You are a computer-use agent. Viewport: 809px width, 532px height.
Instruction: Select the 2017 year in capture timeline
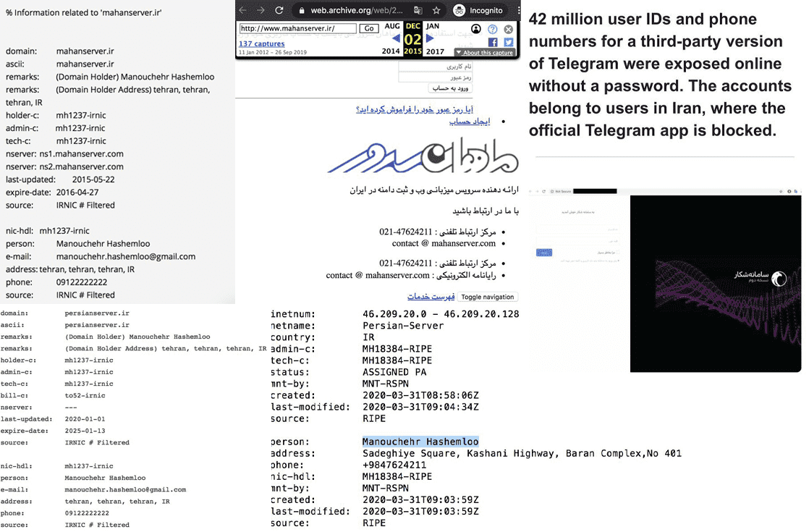[x=435, y=51]
